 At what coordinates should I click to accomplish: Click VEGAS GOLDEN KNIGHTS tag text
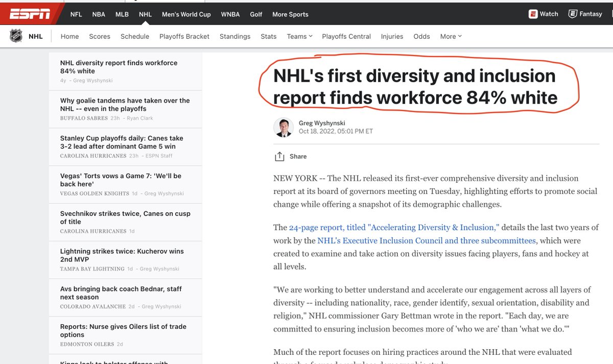tap(95, 193)
